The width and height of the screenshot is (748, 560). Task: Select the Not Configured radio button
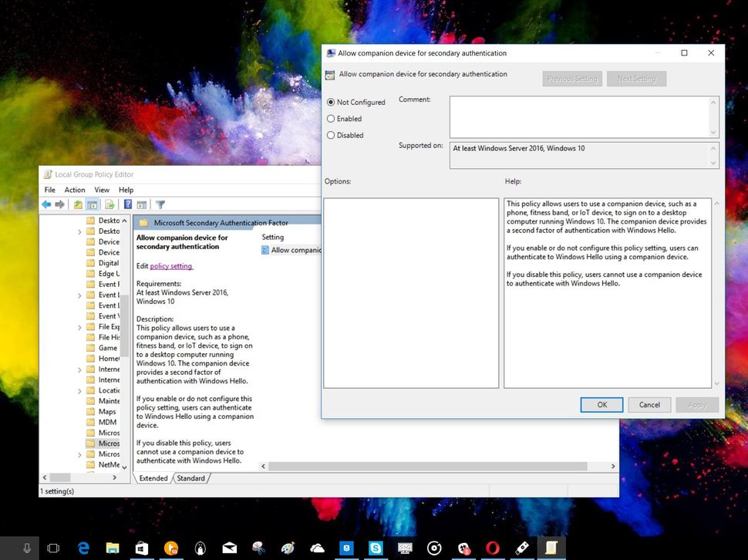pos(332,102)
